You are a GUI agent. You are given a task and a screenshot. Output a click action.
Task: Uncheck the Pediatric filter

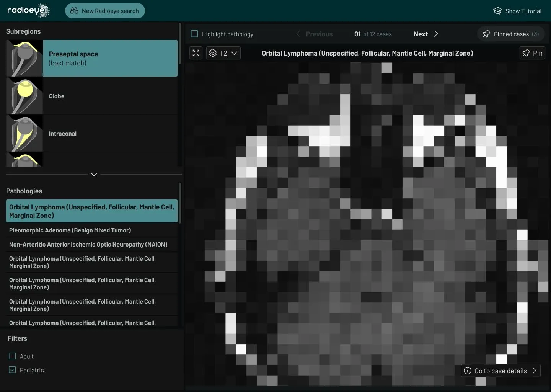click(12, 370)
